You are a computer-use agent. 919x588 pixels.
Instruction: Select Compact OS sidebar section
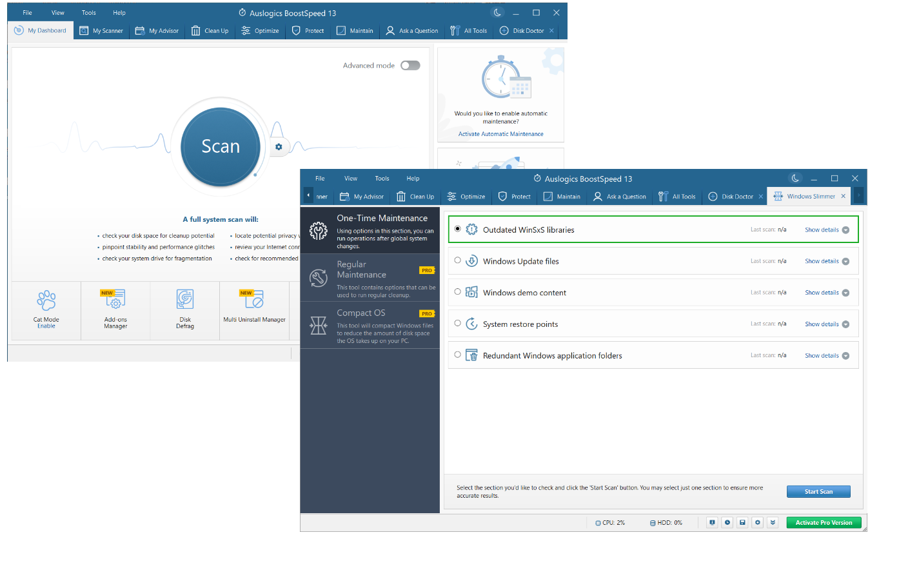370,325
